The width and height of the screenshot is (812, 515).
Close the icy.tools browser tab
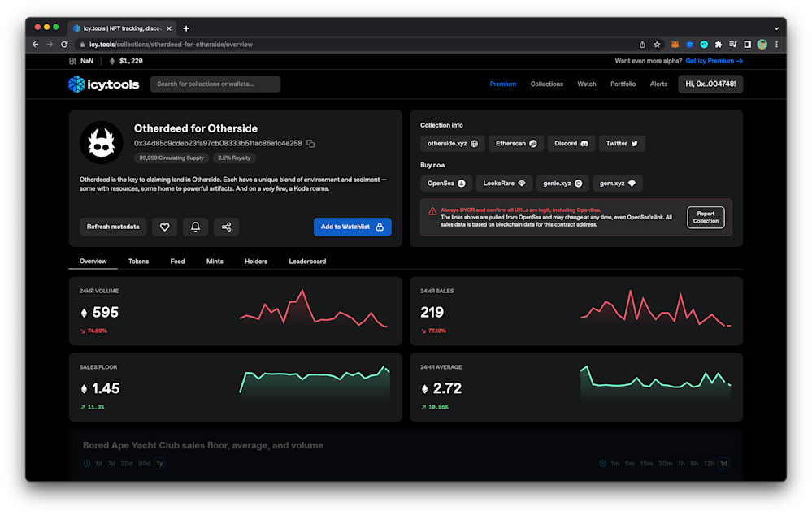click(x=169, y=28)
